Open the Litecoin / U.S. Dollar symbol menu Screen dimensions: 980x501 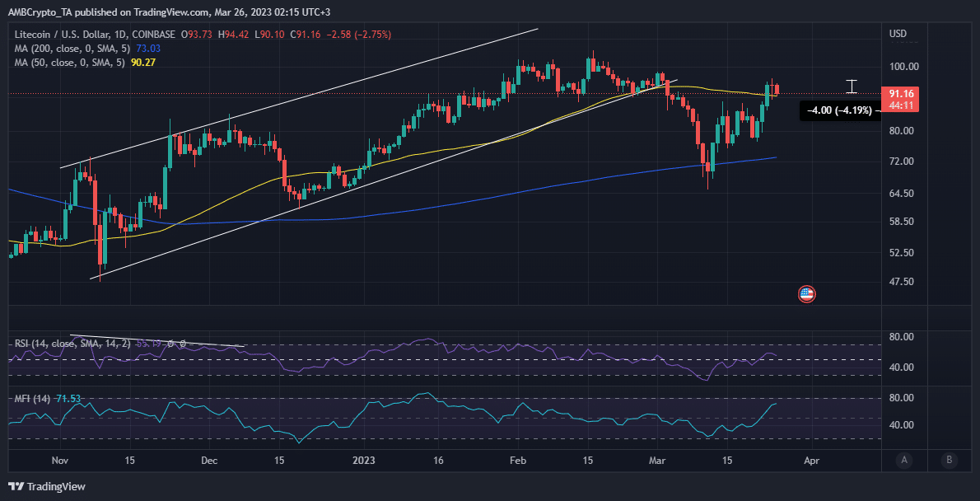(x=66, y=35)
